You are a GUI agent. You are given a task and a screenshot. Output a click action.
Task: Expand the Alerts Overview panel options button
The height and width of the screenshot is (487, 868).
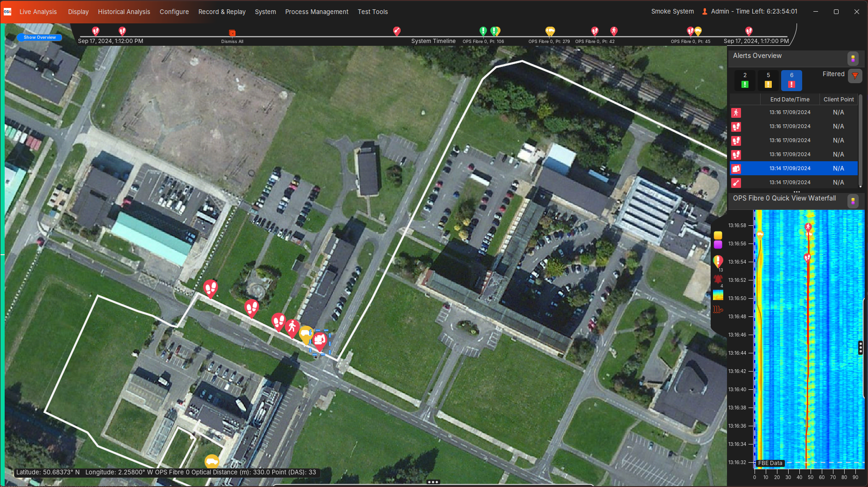coord(853,58)
